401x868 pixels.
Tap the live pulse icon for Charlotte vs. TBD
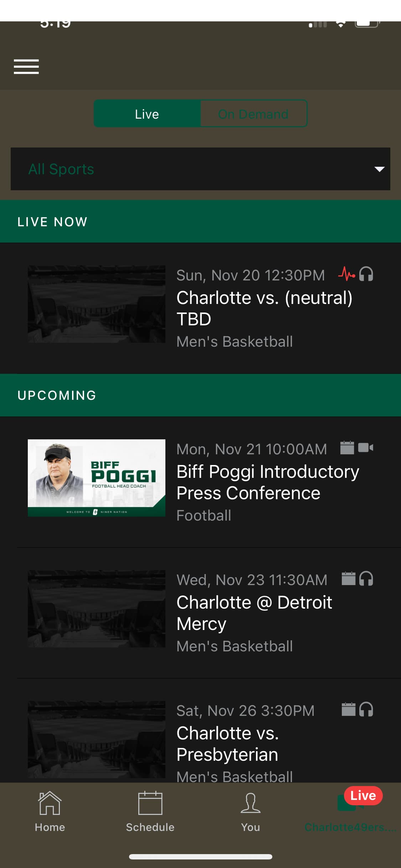pyautogui.click(x=346, y=274)
